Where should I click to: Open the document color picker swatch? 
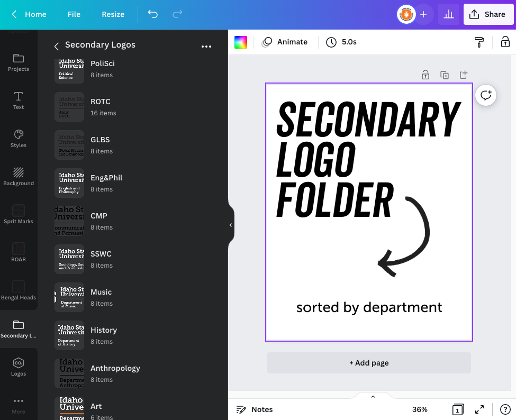click(x=241, y=41)
